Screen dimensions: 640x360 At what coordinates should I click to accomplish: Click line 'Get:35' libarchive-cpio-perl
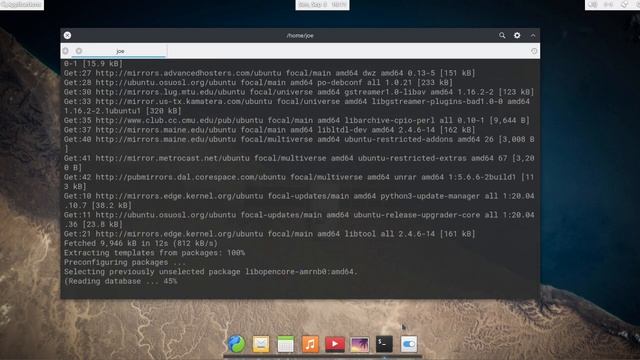[x=296, y=120]
